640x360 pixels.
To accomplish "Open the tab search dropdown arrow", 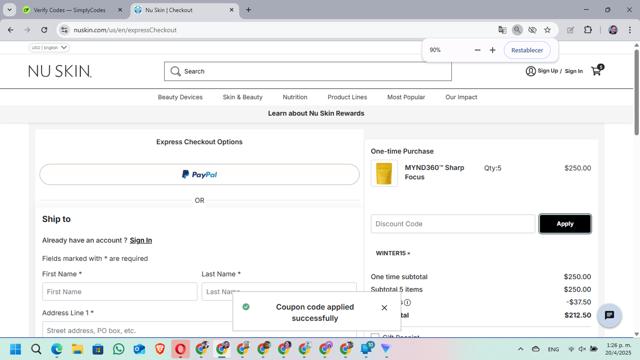I will (x=9, y=10).
